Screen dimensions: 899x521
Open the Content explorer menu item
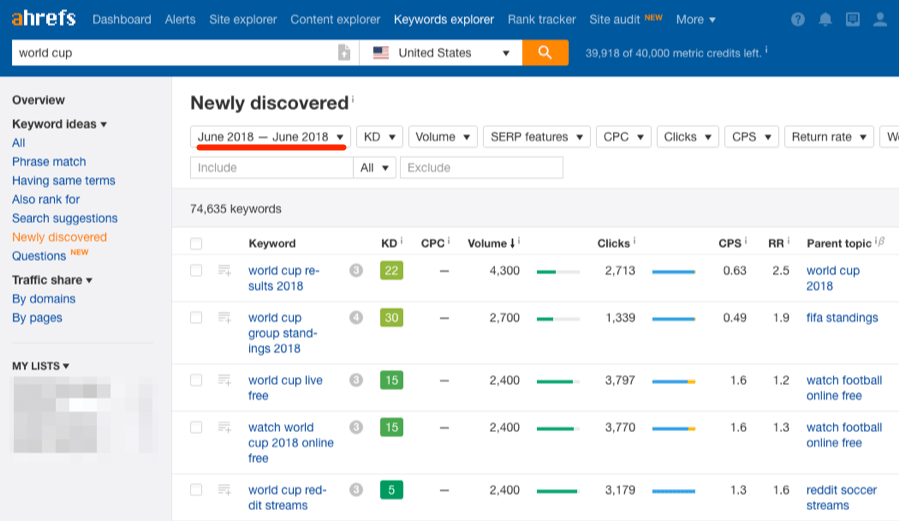pos(335,20)
